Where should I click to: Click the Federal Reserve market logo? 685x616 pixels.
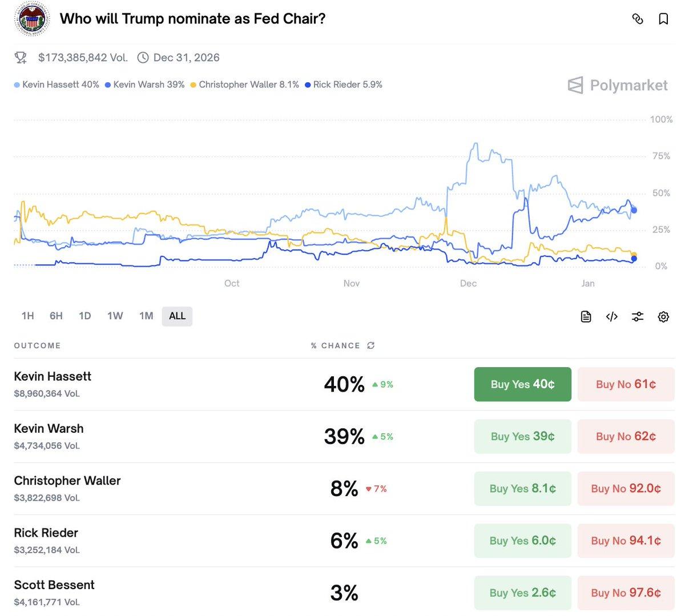pos(31,18)
